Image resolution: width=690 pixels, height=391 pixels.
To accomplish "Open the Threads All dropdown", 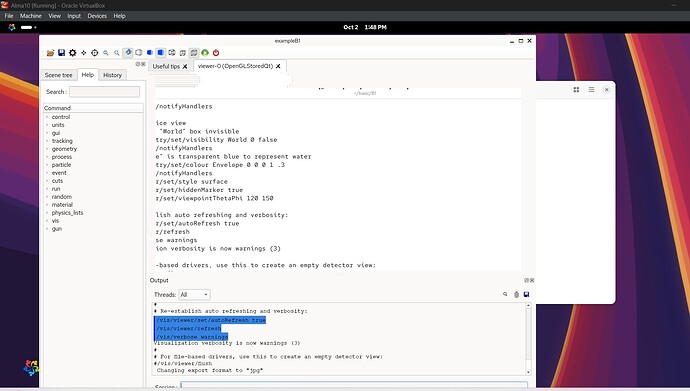I will point(194,295).
